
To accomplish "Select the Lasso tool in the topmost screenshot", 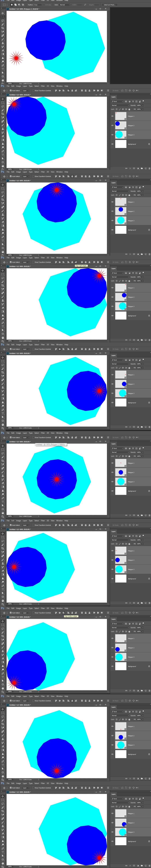I will pyautogui.click(x=3, y=21).
